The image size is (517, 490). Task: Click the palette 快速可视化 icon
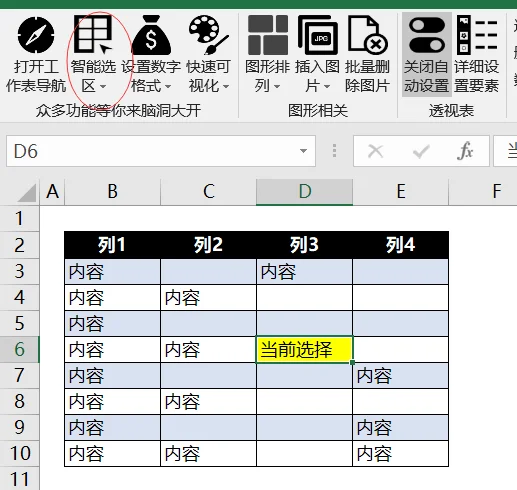click(208, 35)
